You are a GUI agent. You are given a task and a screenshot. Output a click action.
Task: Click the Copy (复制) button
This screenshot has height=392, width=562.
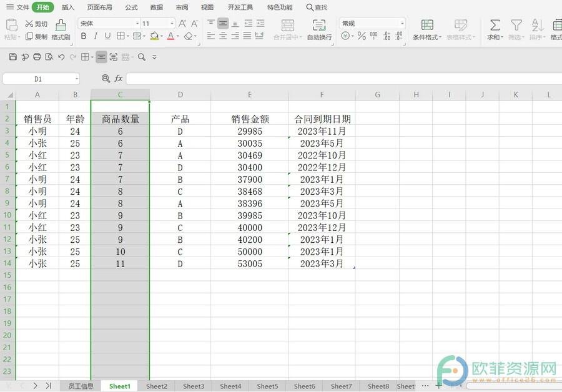tap(36, 37)
